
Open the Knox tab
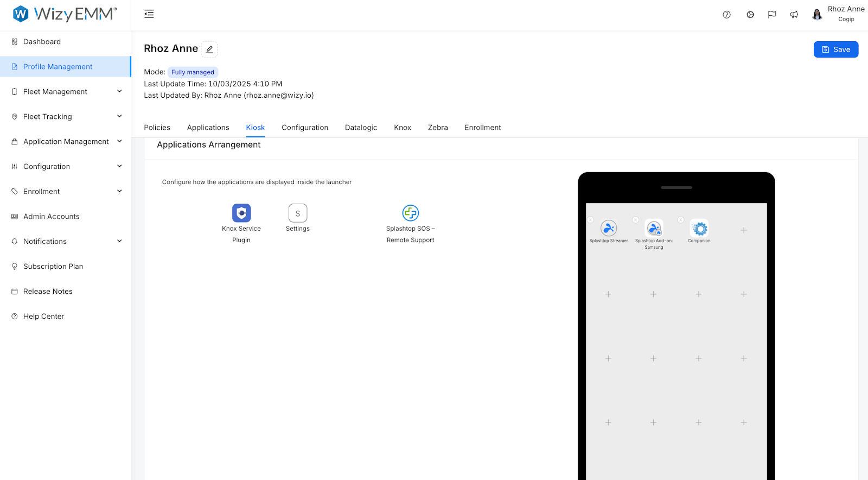(403, 128)
